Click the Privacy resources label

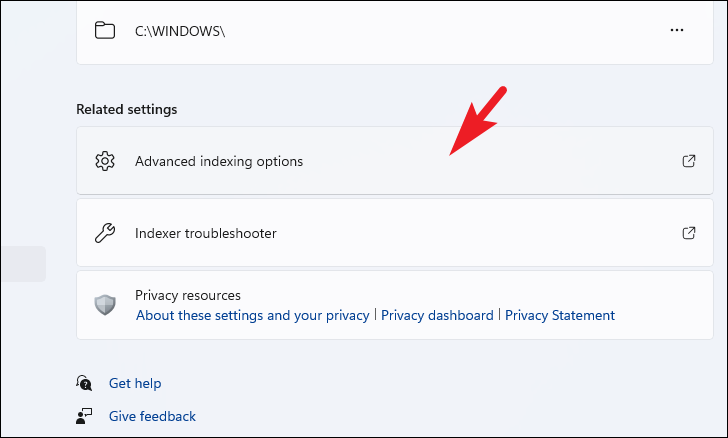tap(188, 295)
